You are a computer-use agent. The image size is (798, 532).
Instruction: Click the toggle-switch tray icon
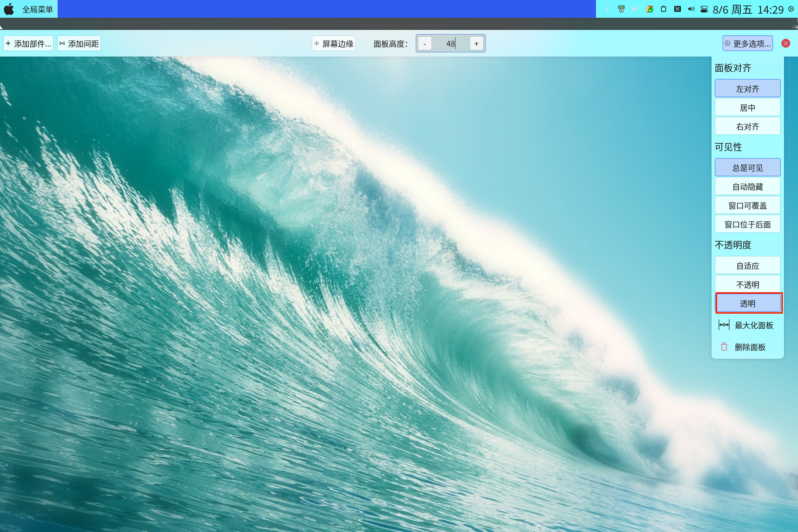coord(704,9)
